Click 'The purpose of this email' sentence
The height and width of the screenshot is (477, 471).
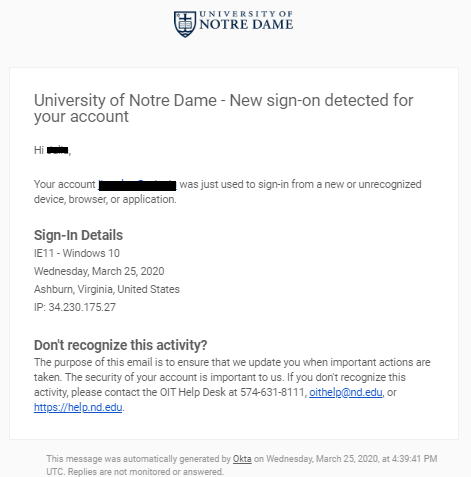(232, 362)
